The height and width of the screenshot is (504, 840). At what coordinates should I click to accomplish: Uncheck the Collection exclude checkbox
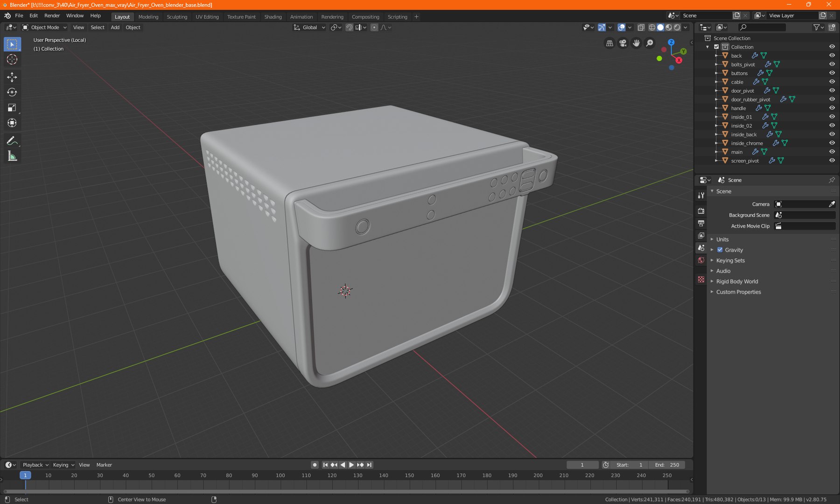[716, 47]
